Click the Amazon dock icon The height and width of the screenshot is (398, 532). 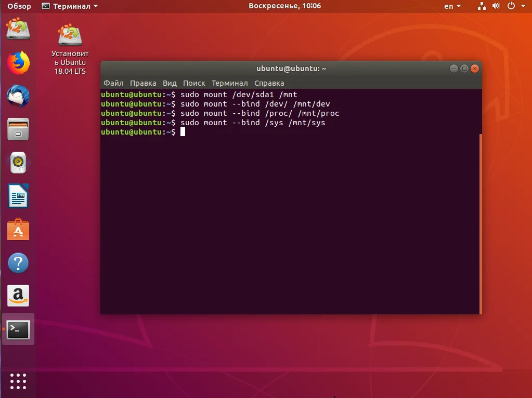click(18, 296)
